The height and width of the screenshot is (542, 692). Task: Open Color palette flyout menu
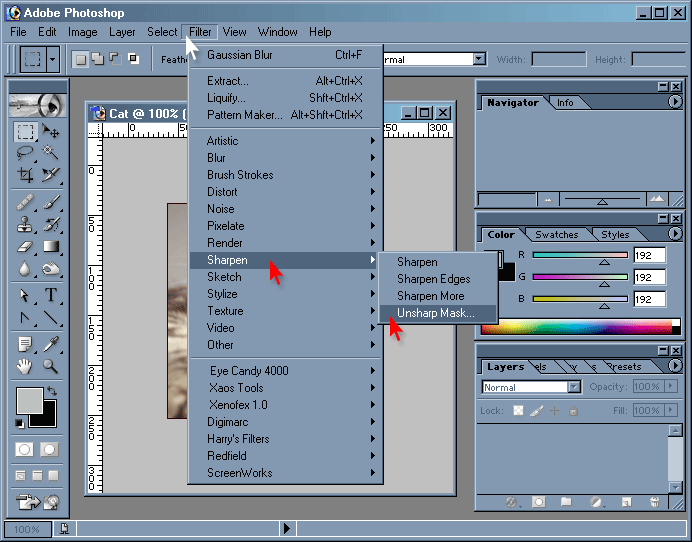(x=675, y=233)
